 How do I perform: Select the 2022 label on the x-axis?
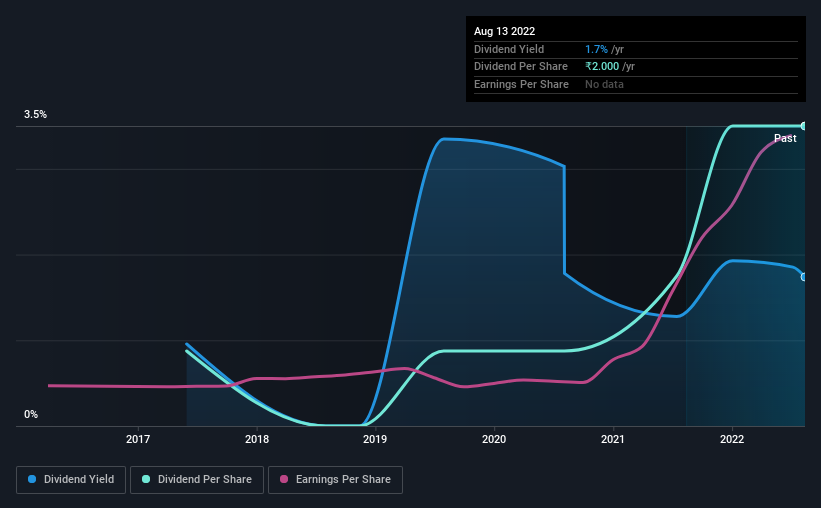coord(731,439)
